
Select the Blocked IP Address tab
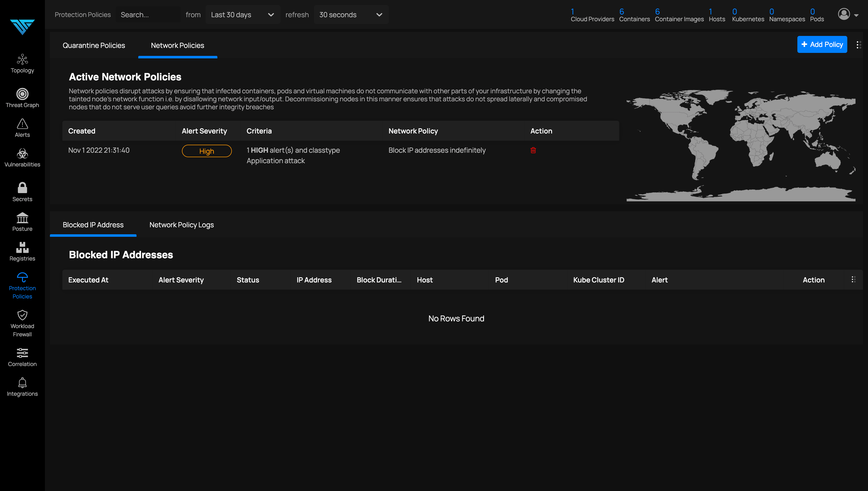tap(93, 225)
